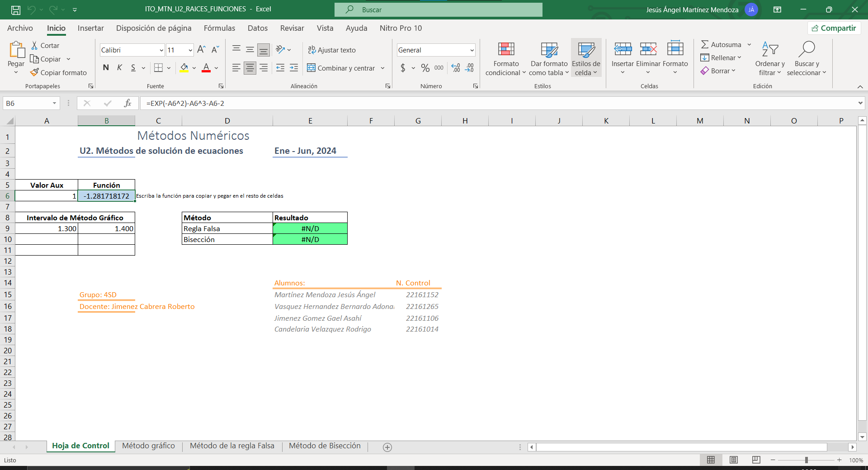868x470 pixels.
Task: Click the text orientation icon
Action: click(280, 50)
